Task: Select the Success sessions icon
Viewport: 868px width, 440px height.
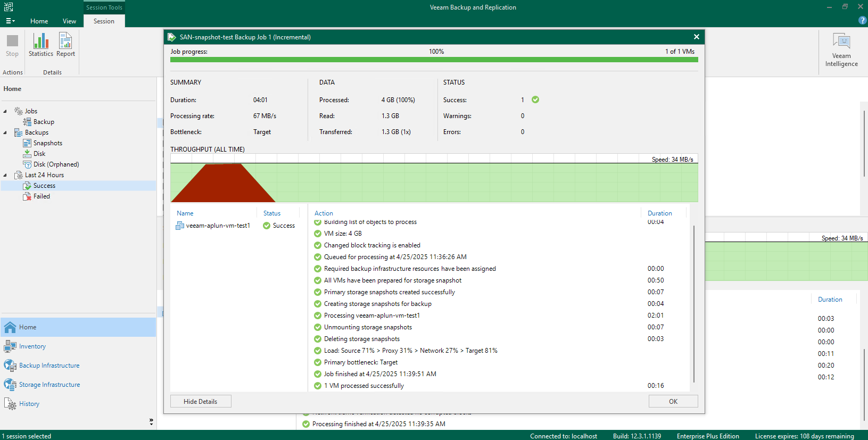Action: pyautogui.click(x=27, y=186)
